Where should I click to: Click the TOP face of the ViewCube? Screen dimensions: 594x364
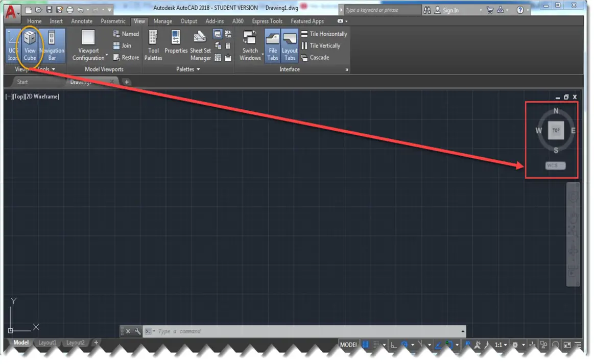click(x=556, y=130)
